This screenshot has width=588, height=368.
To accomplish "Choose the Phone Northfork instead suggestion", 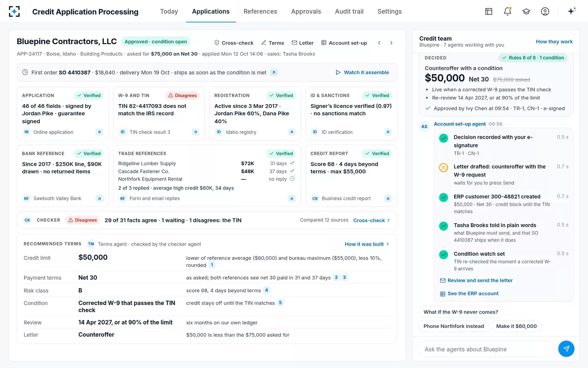I will click(x=454, y=326).
